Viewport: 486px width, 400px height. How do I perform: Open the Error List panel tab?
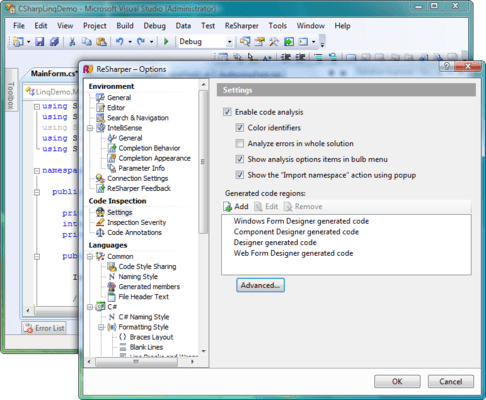[x=44, y=328]
